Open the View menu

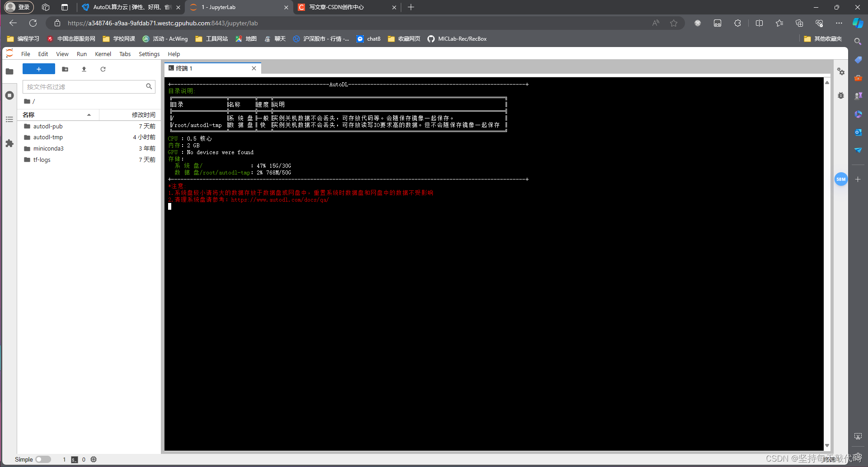pyautogui.click(x=62, y=54)
